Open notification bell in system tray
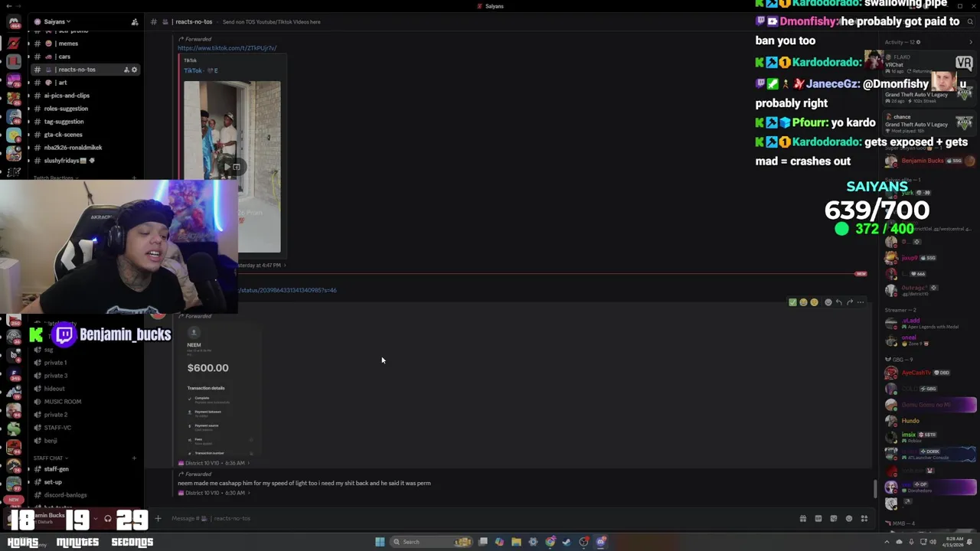980x551 pixels. tap(969, 542)
